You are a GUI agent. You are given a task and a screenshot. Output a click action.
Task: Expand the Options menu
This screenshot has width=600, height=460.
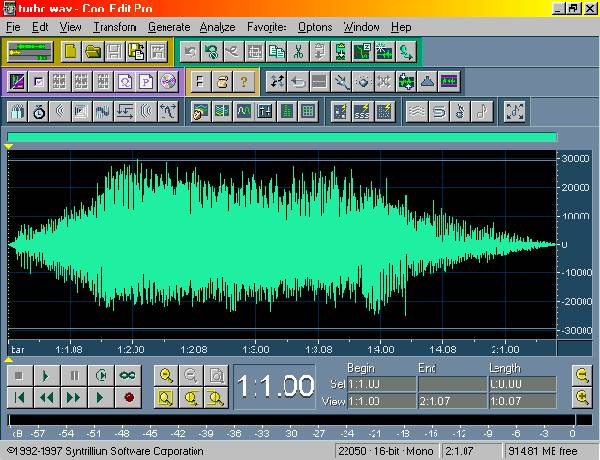pyautogui.click(x=314, y=27)
